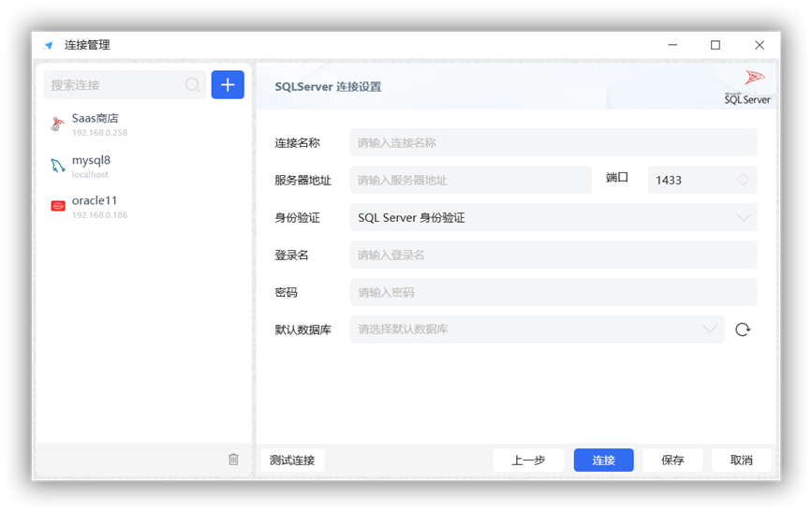This screenshot has height=512, width=812.
Task: Click the localhost address text
Action: [x=90, y=174]
